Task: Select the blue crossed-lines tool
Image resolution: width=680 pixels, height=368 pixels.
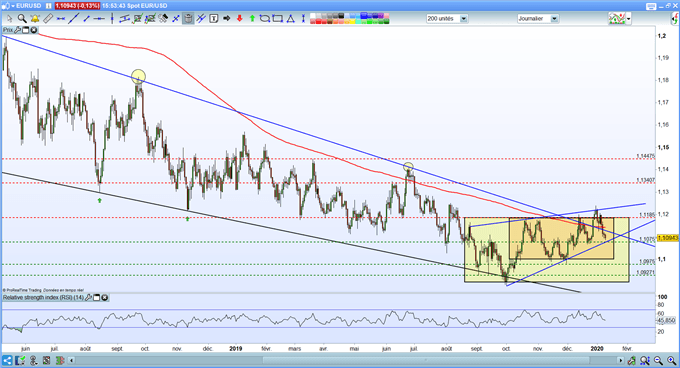Action: pyautogui.click(x=176, y=19)
